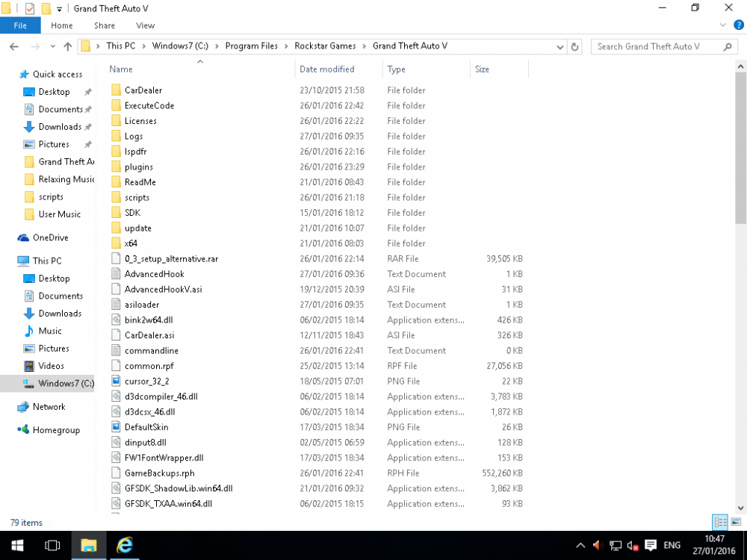Select Homegroup in navigation pane

click(x=56, y=430)
